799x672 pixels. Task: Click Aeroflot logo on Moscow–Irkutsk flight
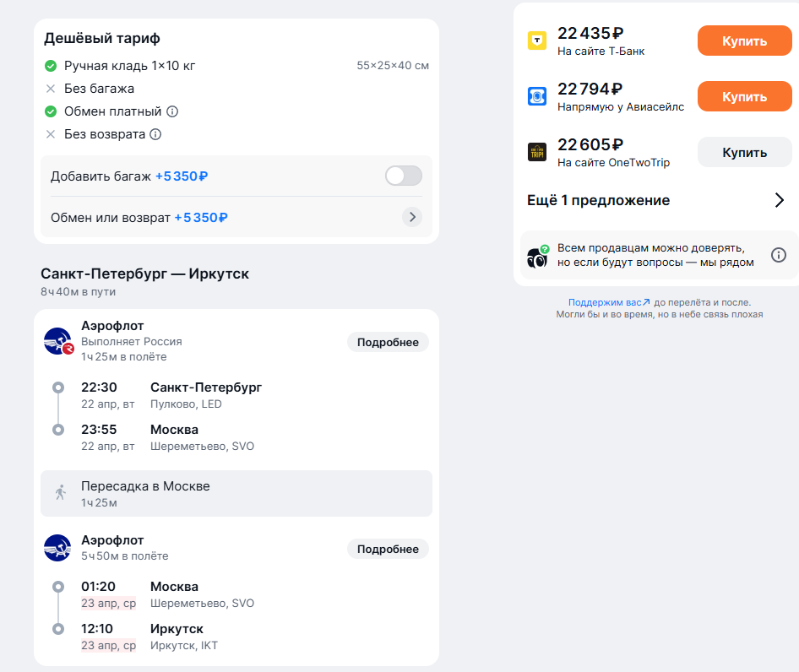coord(57,548)
